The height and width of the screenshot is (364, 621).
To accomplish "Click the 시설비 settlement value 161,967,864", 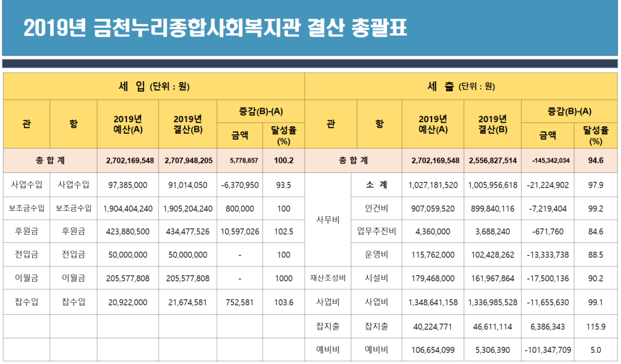I will tap(492, 279).
